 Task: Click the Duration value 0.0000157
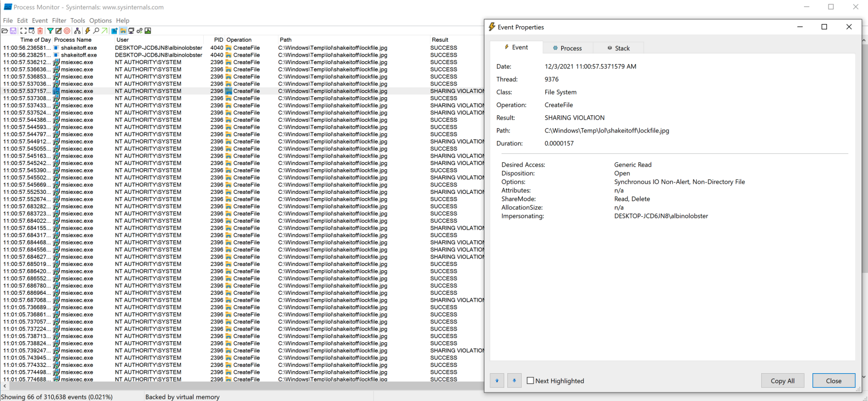pyautogui.click(x=559, y=143)
